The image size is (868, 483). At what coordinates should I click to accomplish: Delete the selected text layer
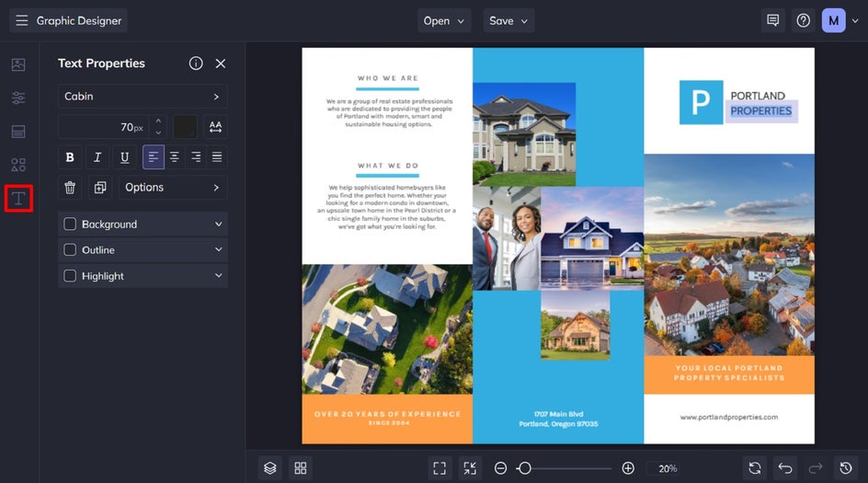70,187
